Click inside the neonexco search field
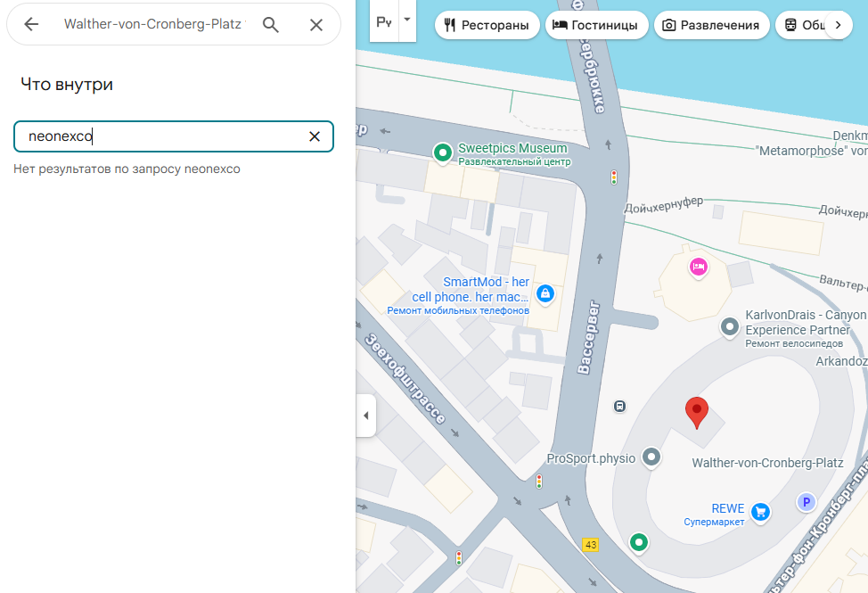Screen dimensions: 868x593 pyautogui.click(x=160, y=136)
